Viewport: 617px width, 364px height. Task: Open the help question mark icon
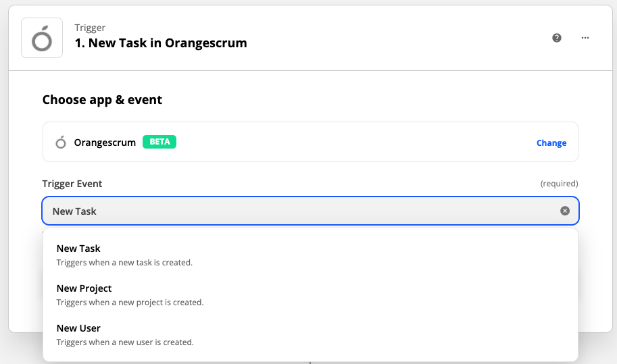[x=556, y=38]
